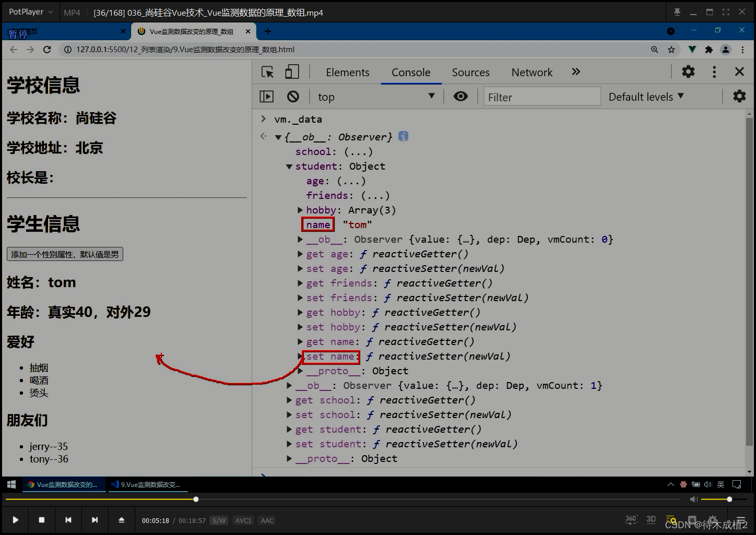Collapse the student: Object node
756x535 pixels.
point(289,167)
